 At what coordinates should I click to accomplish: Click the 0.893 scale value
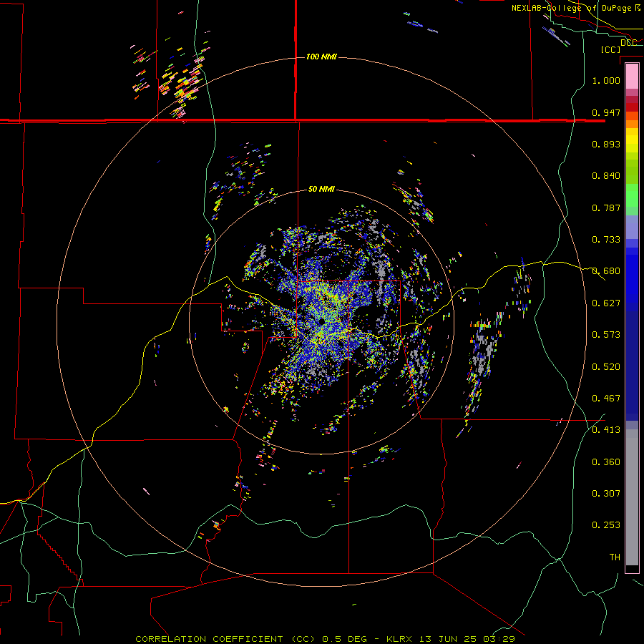click(x=606, y=144)
